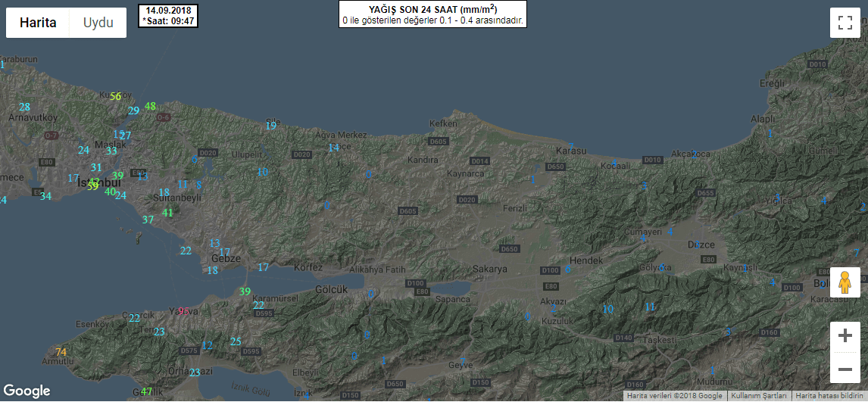The height and width of the screenshot is (402, 868).
Task: Click the Alaplı town label
Action: click(x=762, y=119)
